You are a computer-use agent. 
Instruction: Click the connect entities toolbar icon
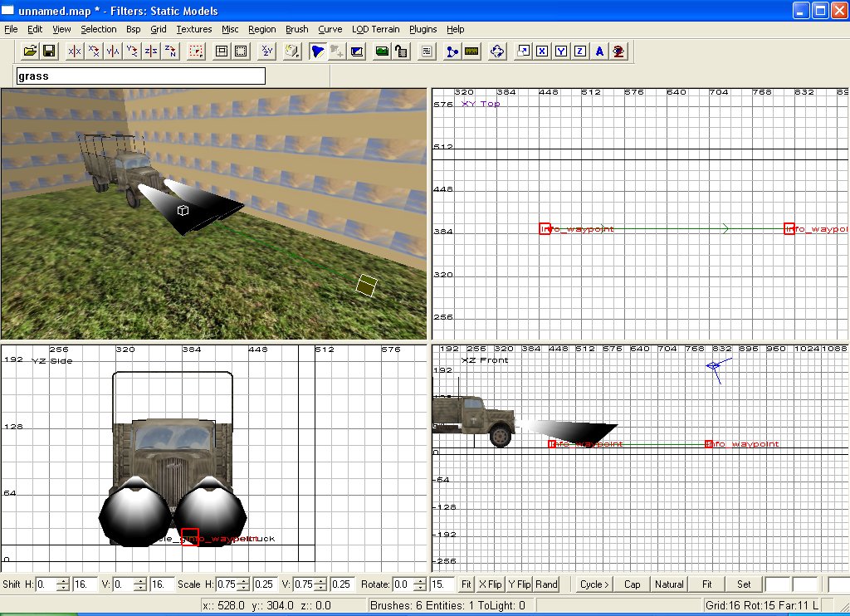[x=452, y=51]
